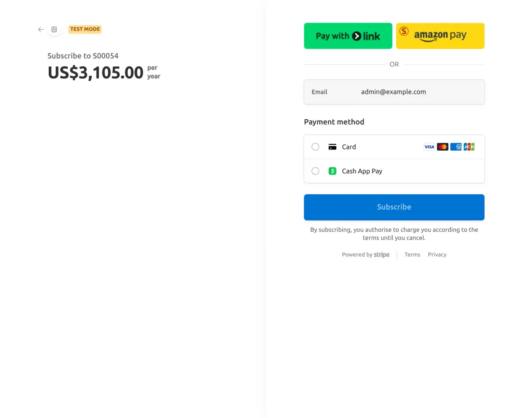532x418 pixels.
Task: Open the Privacy link
Action: coord(437,254)
